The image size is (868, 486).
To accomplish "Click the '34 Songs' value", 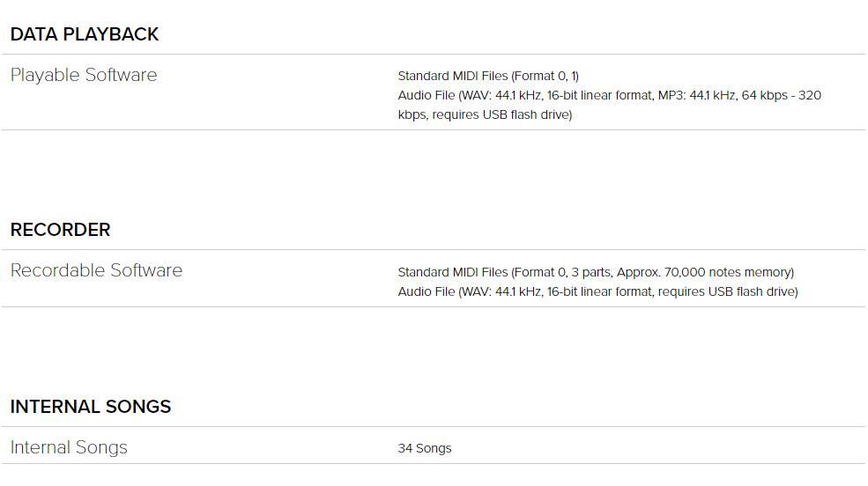I will click(x=425, y=448).
